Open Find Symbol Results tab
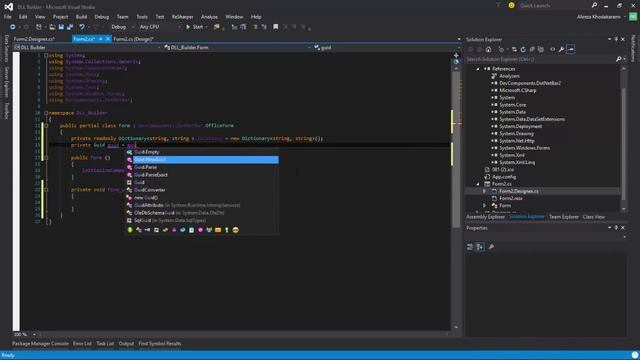 (x=160, y=344)
